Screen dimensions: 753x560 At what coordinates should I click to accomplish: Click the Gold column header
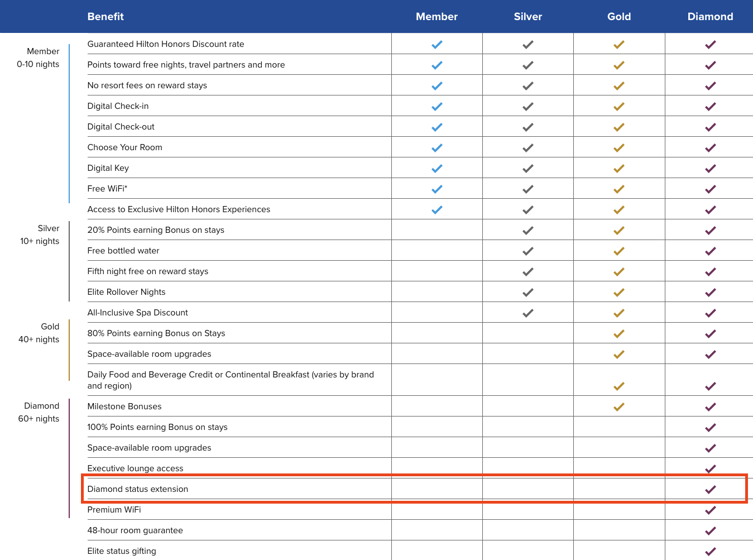618,17
